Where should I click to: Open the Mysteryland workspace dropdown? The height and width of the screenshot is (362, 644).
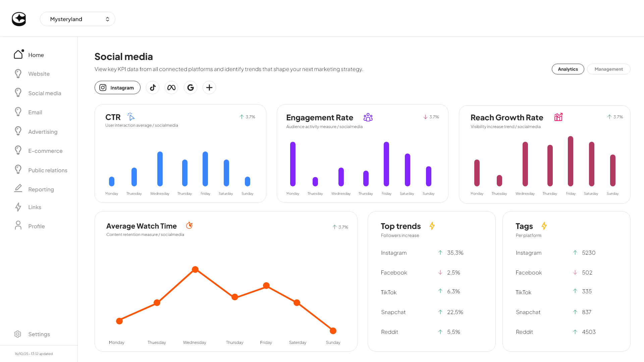(x=78, y=19)
